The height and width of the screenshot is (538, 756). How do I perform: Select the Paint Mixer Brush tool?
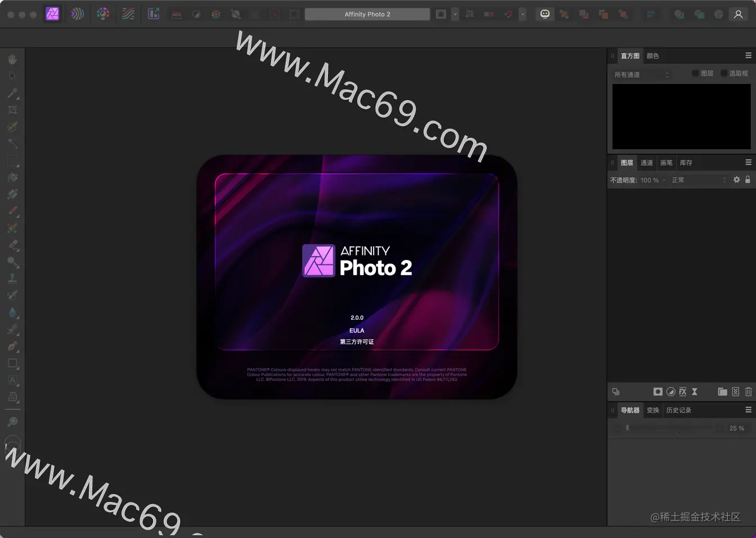click(x=12, y=228)
